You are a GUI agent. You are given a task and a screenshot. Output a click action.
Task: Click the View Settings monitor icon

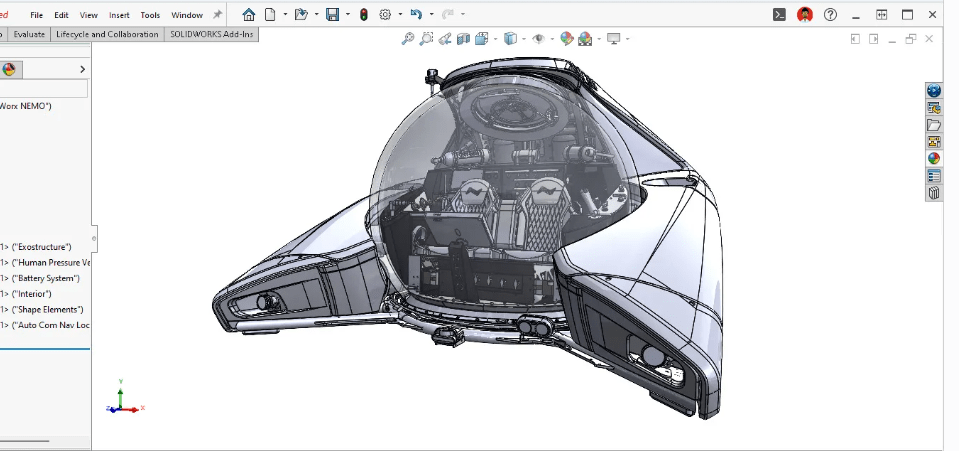pyautogui.click(x=613, y=39)
